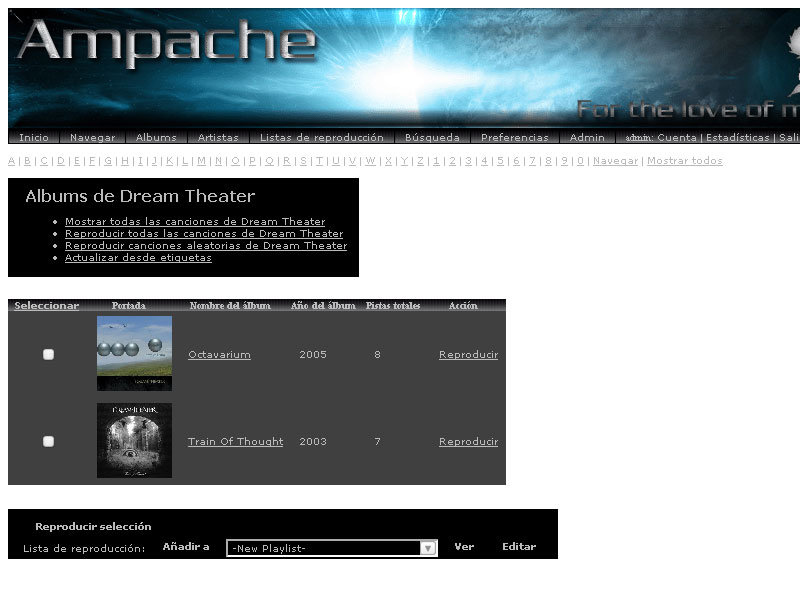Open the Inicio menu item
The width and height of the screenshot is (800, 600).
pos(34,137)
